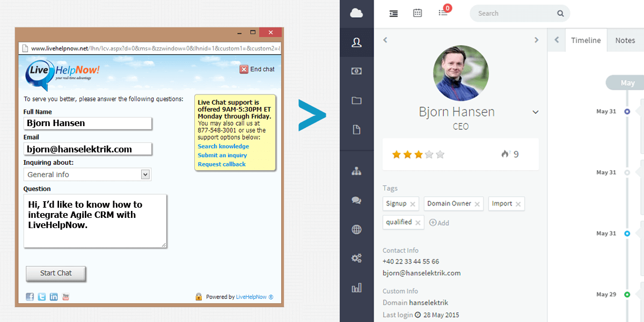The width and height of the screenshot is (644, 322).
Task: Click the Facebook icon in chat window
Action: click(30, 297)
